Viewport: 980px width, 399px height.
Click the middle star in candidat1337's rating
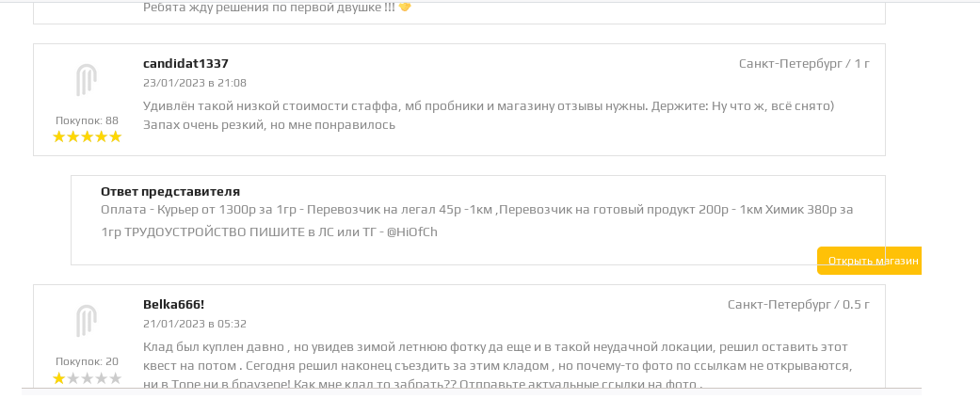coord(87,136)
